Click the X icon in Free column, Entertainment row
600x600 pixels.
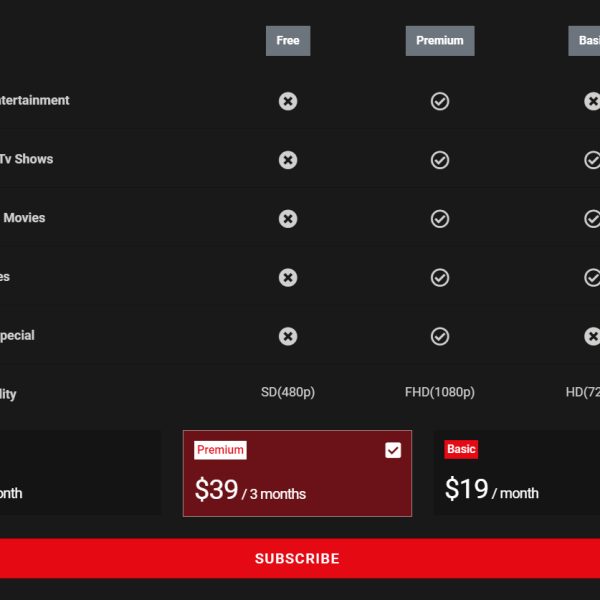tap(288, 101)
